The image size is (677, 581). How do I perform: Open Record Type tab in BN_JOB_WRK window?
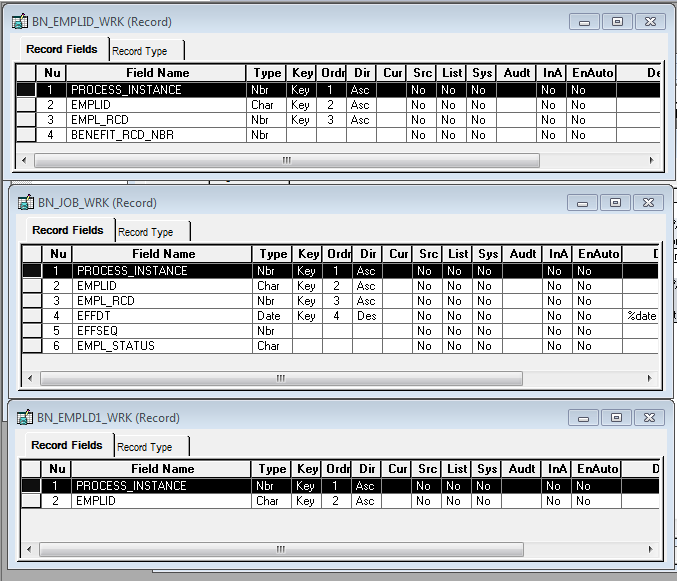152,232
